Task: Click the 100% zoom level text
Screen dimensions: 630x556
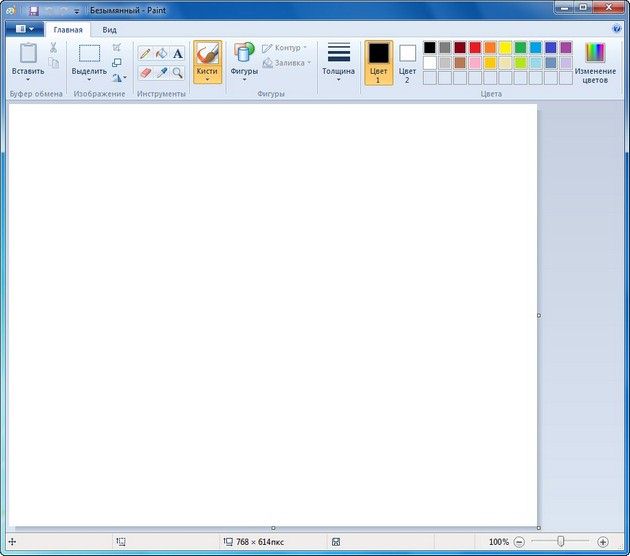Action: coord(499,542)
